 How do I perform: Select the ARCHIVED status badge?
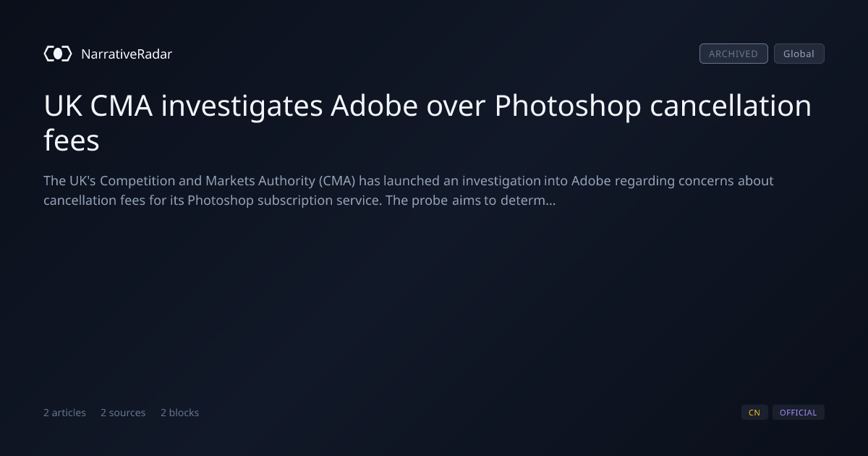733,54
